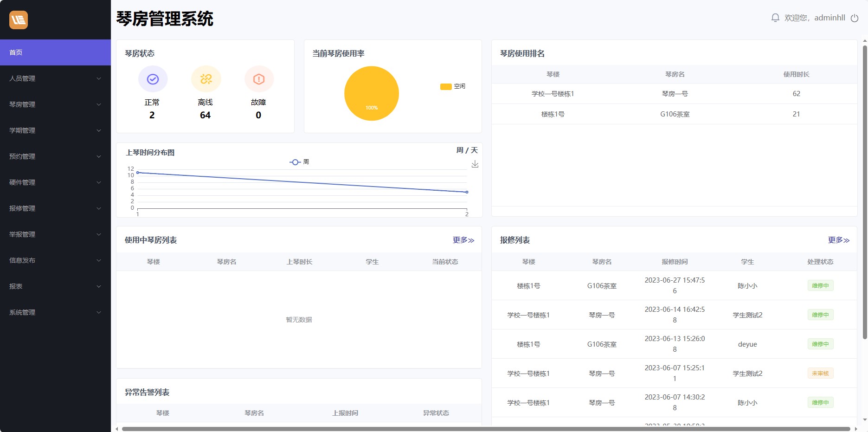Click G106茶室 in ranking table

pos(675,114)
